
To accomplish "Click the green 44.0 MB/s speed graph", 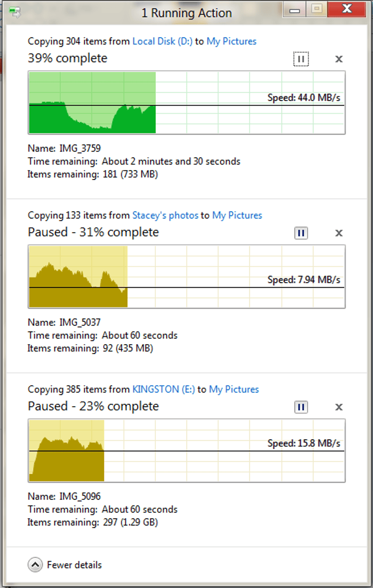I will pos(186,103).
